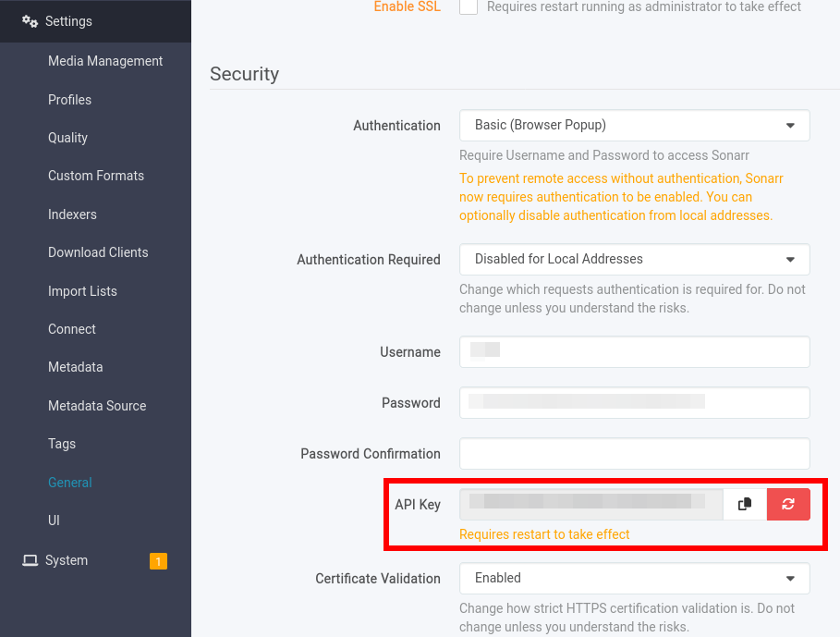Copy the API key to clipboard
The image size is (840, 637).
tap(745, 504)
